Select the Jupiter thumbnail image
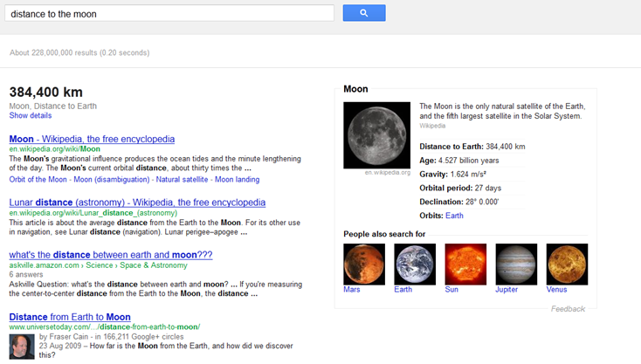Viewport: 641px width, 364px height. [x=516, y=264]
